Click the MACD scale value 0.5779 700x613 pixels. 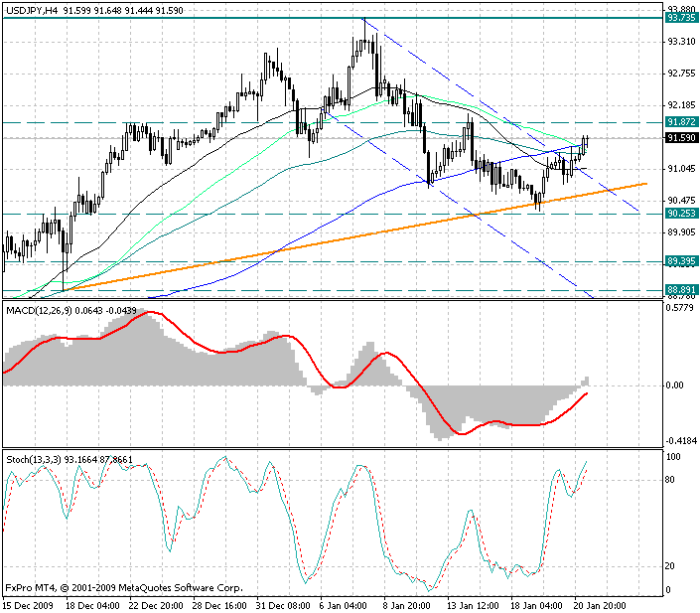(679, 308)
